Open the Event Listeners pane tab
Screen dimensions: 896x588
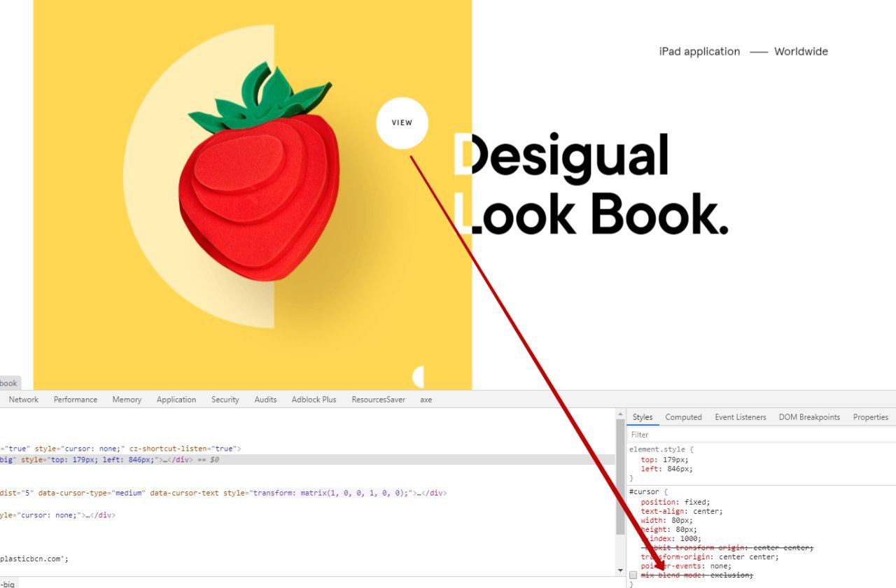(x=741, y=417)
